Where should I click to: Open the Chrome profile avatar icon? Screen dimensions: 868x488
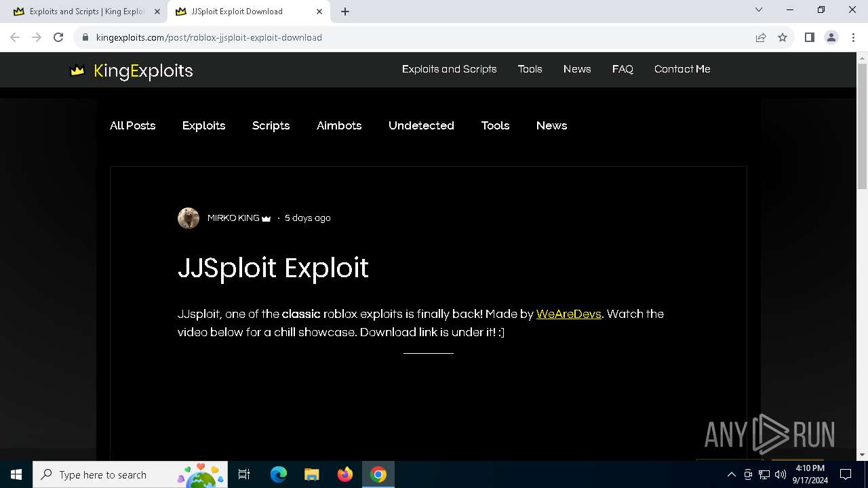point(831,37)
